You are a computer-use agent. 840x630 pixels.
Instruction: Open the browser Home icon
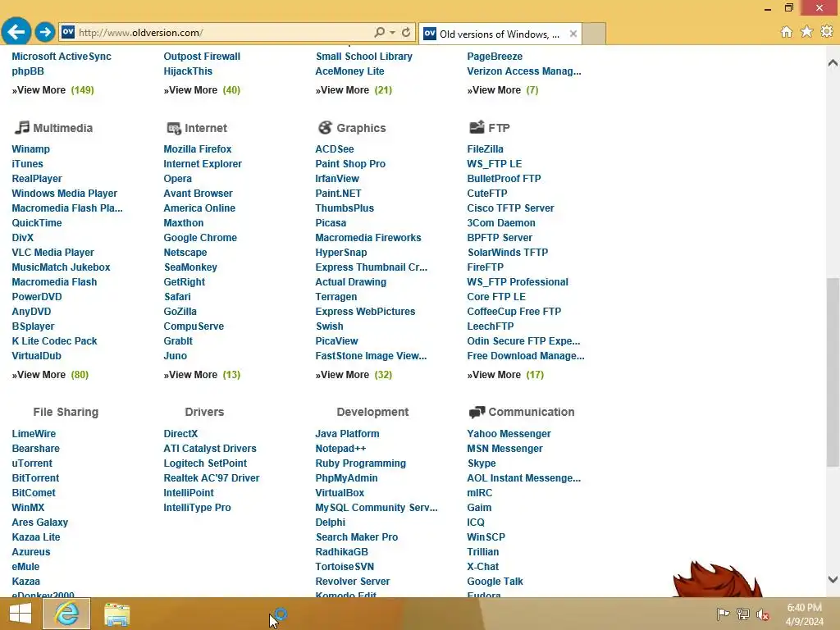(x=787, y=32)
